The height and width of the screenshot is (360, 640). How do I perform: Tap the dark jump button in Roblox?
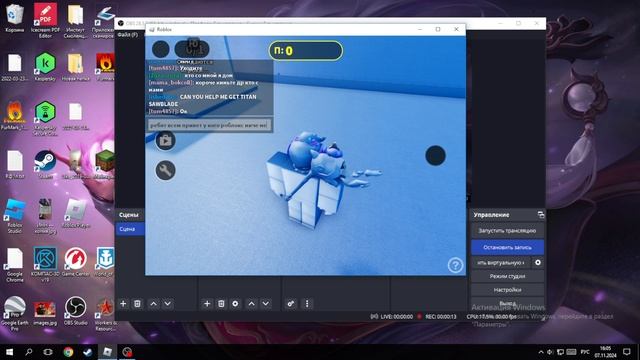436,156
